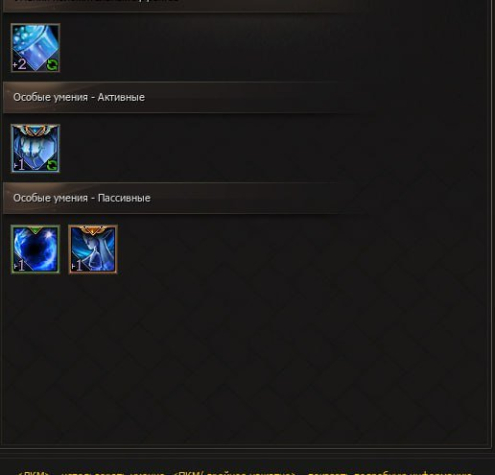Click the +1 badge on the active special skill
Screen dimensions: 495x475
(19, 165)
